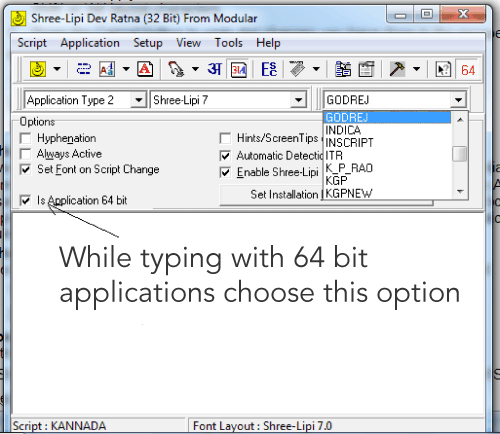Expand the Shree-Lipi 7 font layout dropdown

(298, 100)
